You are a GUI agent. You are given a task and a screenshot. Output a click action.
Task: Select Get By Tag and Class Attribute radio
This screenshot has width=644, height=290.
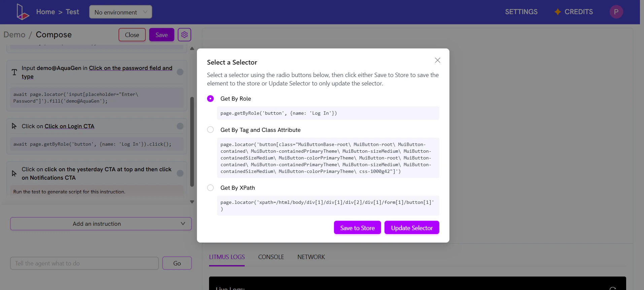click(210, 130)
